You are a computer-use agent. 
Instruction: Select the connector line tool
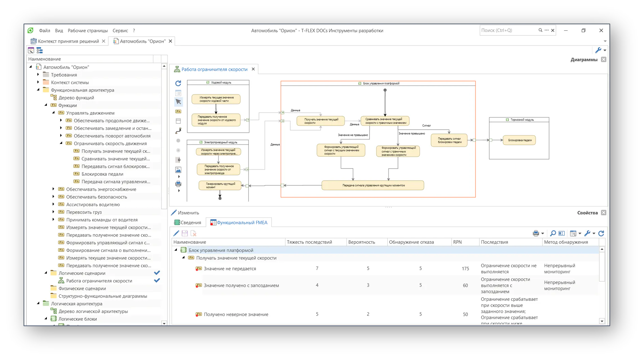[x=178, y=131]
